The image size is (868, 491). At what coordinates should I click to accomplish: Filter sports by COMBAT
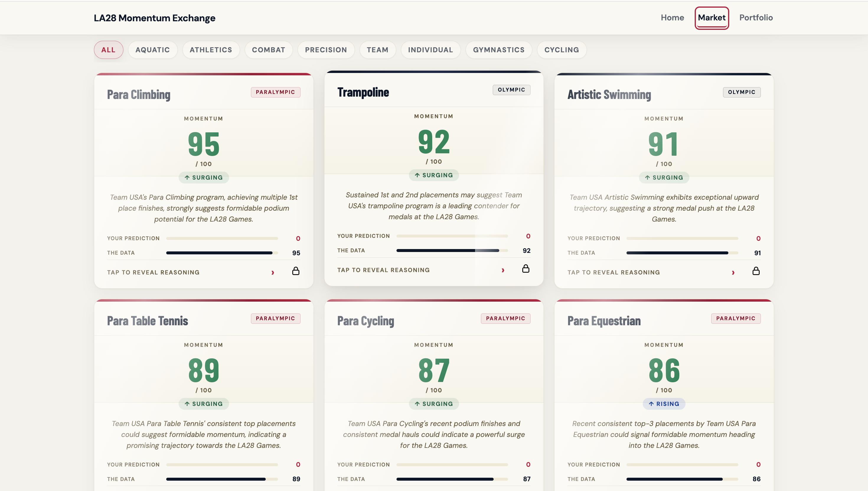[269, 50]
